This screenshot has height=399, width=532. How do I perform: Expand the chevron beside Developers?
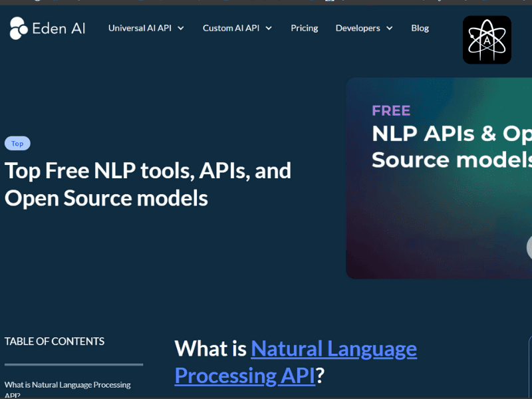tap(389, 28)
